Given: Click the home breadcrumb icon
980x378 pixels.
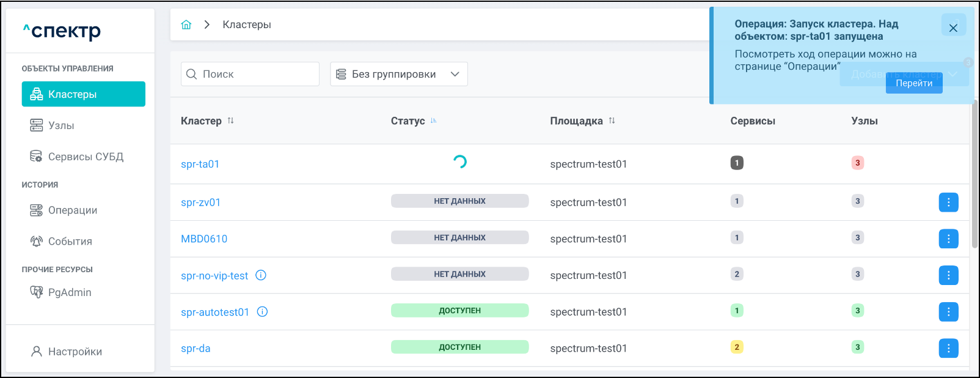Looking at the screenshot, I should click(186, 24).
